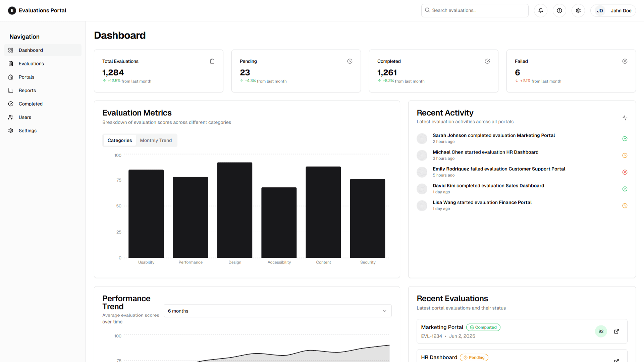The image size is (644, 362).
Task: Open the help question-mark icon
Action: (x=559, y=11)
